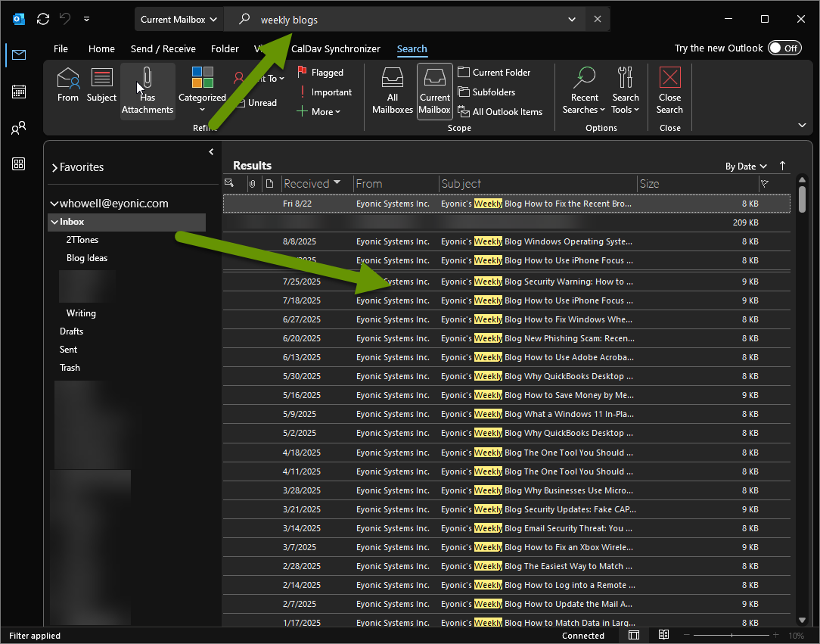Click the zoom slider in the status bar
820x644 pixels.
731,635
